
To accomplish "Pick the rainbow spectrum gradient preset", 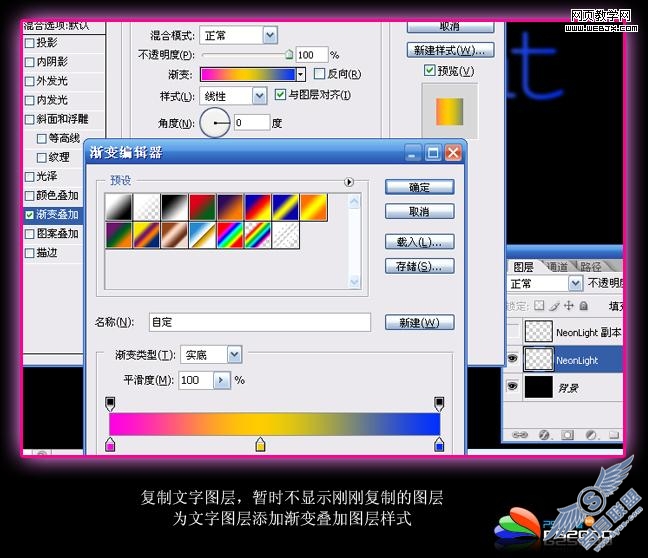I will (x=230, y=235).
